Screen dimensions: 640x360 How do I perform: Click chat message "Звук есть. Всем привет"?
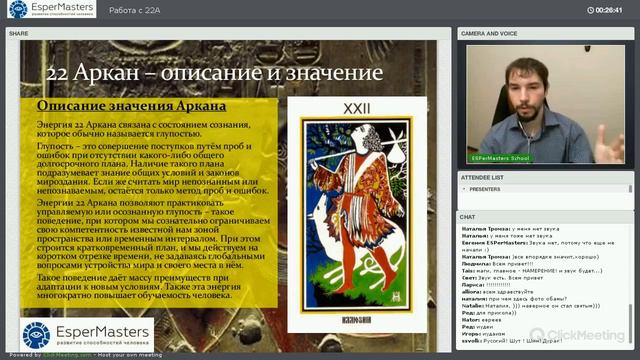[502, 278]
